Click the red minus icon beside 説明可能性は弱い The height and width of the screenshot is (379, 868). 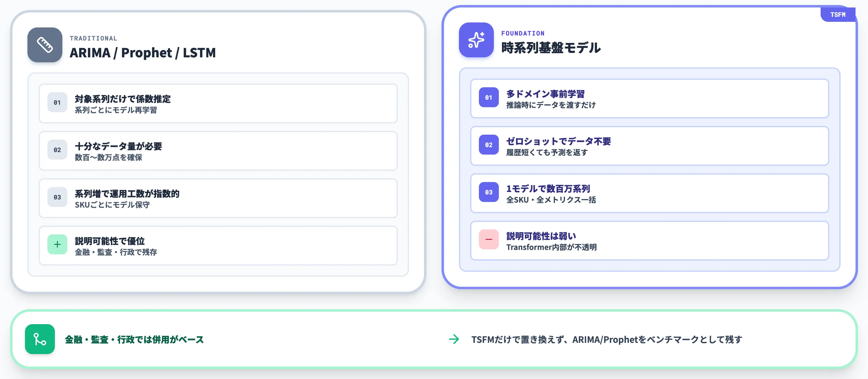(x=489, y=239)
